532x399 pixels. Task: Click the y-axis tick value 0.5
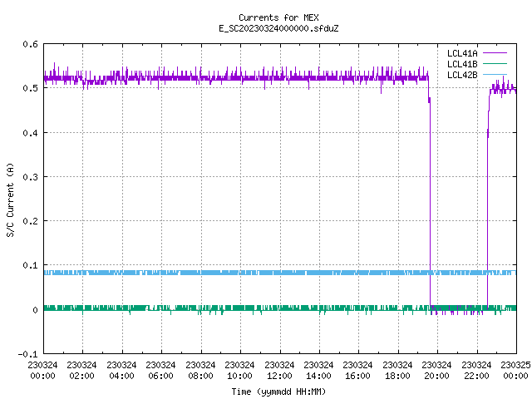[x=30, y=88]
